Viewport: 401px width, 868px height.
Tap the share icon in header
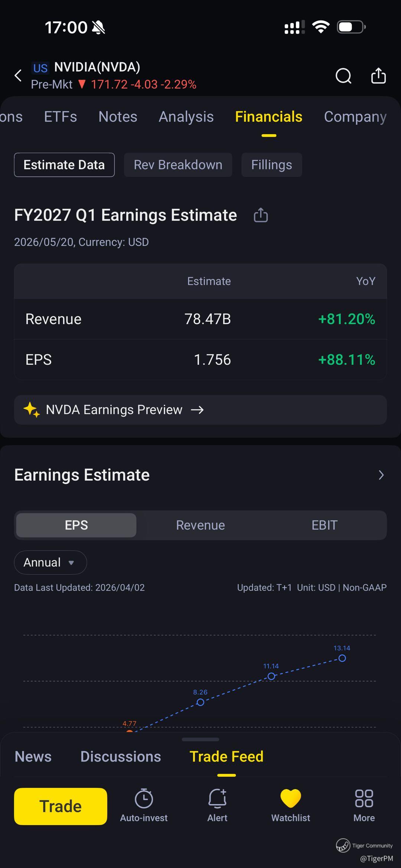378,76
